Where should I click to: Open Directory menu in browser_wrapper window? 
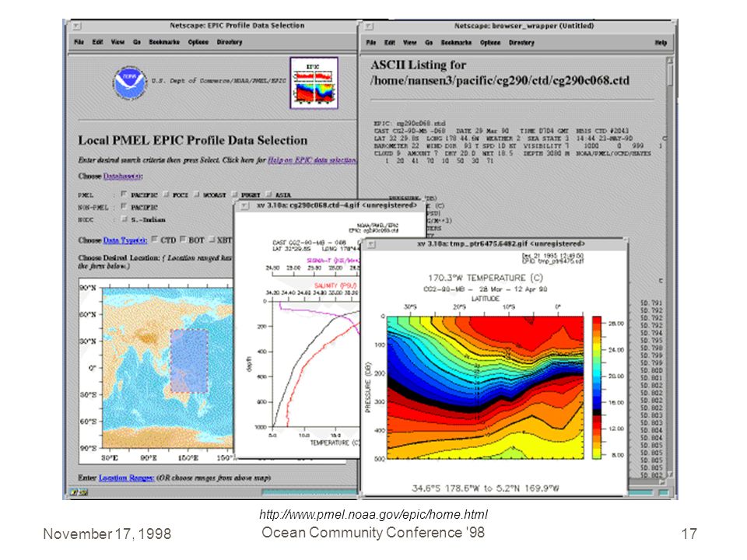click(521, 42)
